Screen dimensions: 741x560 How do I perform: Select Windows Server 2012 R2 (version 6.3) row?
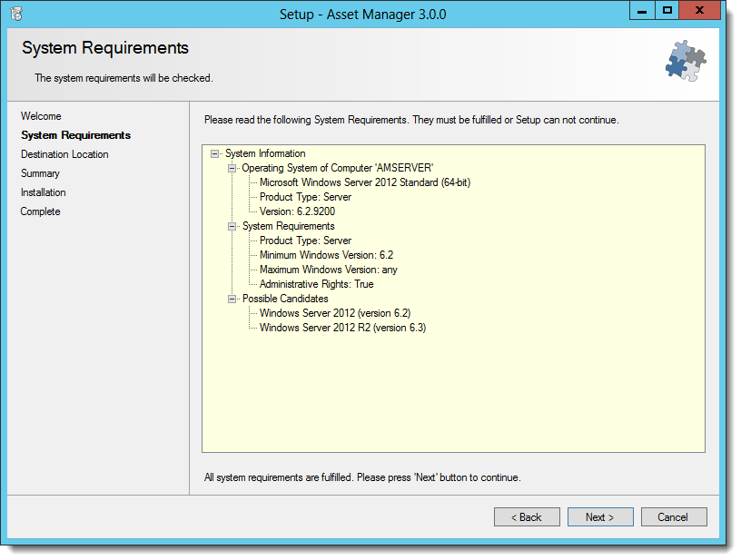coord(342,328)
